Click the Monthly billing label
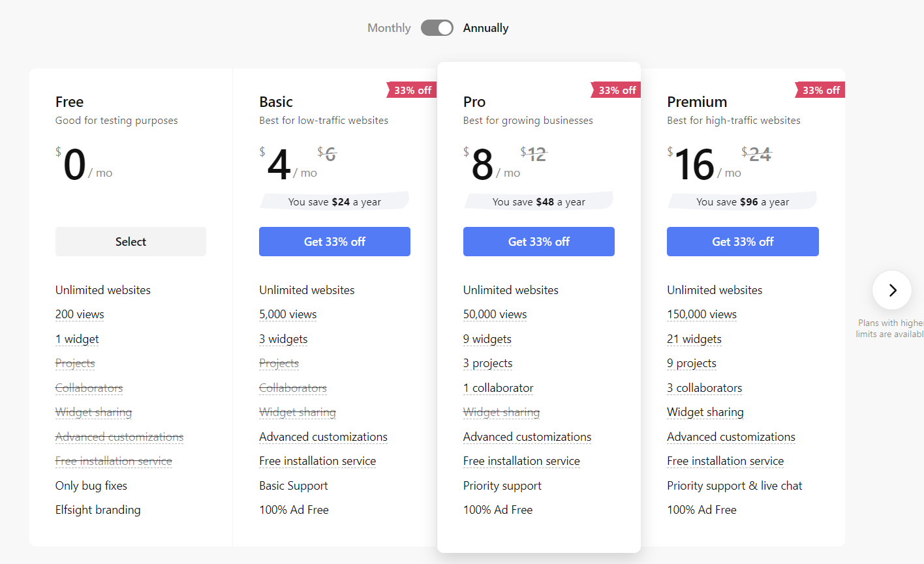The height and width of the screenshot is (564, 924). coord(389,28)
